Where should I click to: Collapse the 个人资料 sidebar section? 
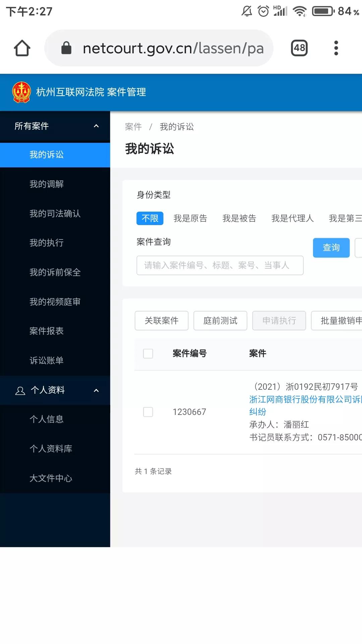point(96,390)
